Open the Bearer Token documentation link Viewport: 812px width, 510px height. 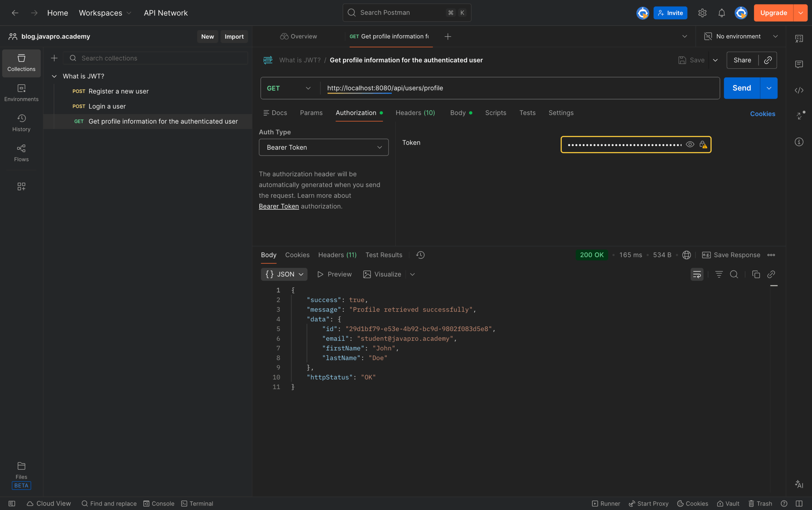pos(278,206)
